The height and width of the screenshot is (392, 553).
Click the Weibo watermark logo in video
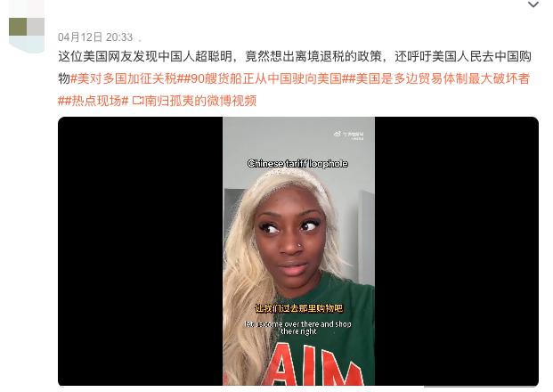tap(349, 135)
